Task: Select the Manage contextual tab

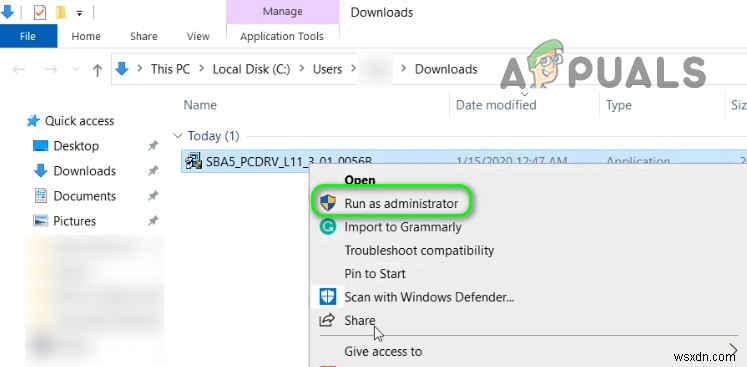Action: click(x=283, y=11)
